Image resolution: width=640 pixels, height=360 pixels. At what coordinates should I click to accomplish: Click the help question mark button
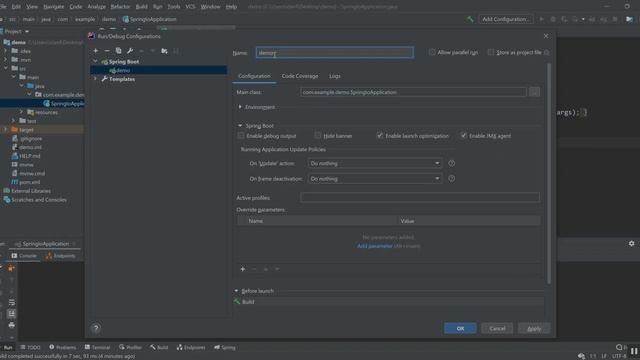(96, 328)
